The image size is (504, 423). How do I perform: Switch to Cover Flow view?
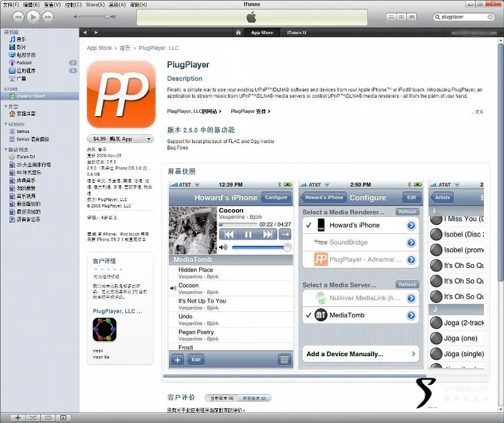[412, 17]
